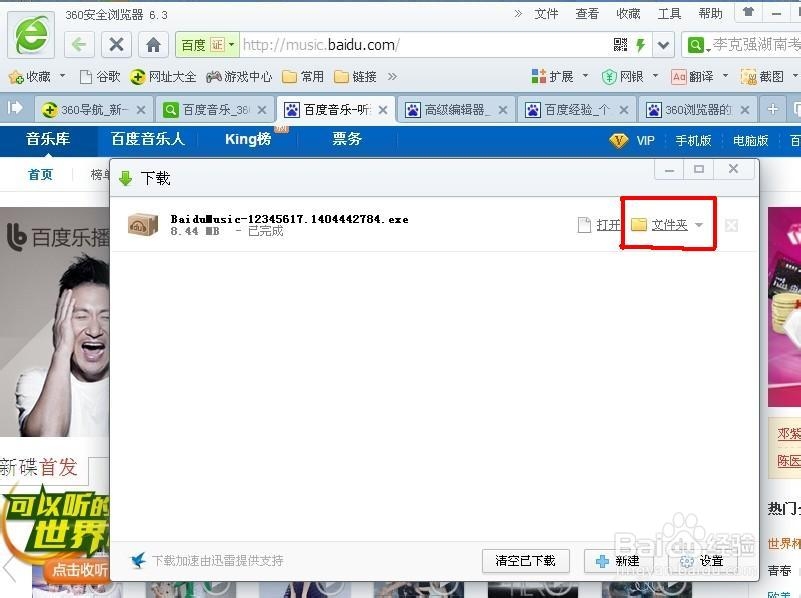801x598 pixels.
Task: Open the 文件夹 folder of downloaded file
Action: (669, 225)
